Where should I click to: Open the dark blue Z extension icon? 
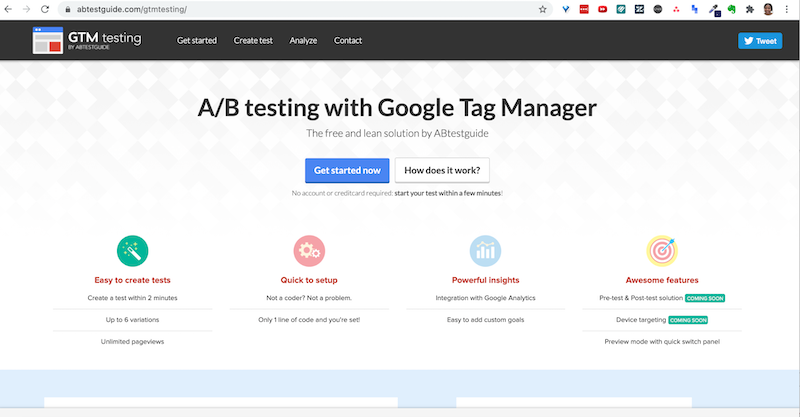639,9
